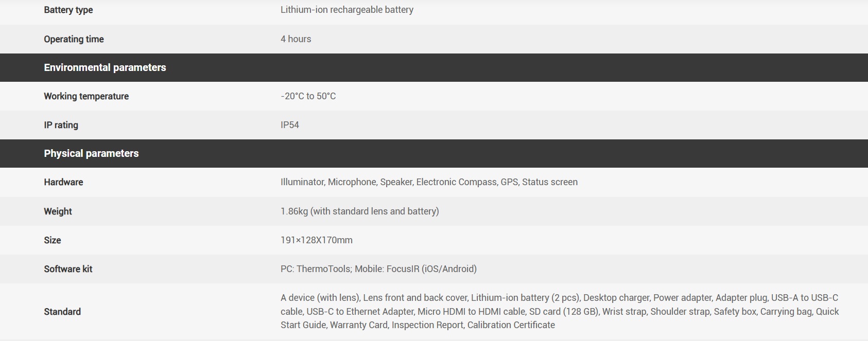The image size is (868, 341).
Task: Click the Battery type row label
Action: point(68,10)
